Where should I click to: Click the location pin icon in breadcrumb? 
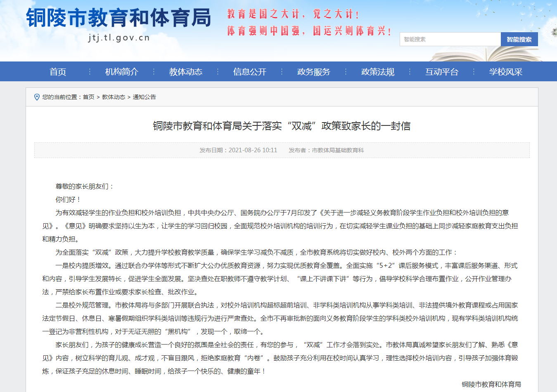click(37, 97)
